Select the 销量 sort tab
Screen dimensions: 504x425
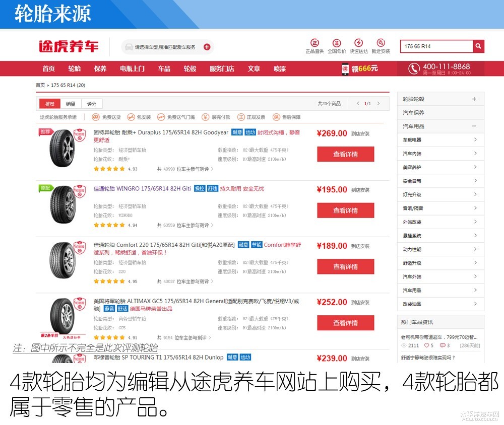coord(71,104)
